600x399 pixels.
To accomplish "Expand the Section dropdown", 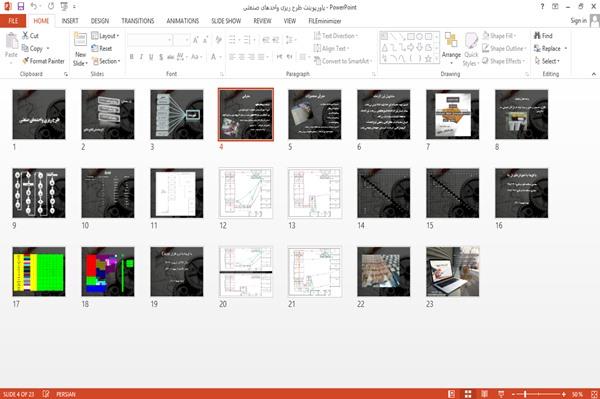I will 106,61.
